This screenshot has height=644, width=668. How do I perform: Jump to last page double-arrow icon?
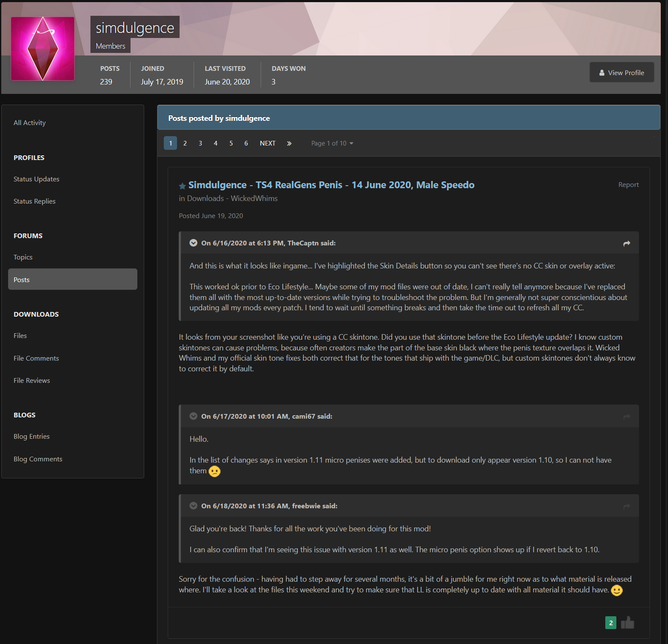[289, 143]
